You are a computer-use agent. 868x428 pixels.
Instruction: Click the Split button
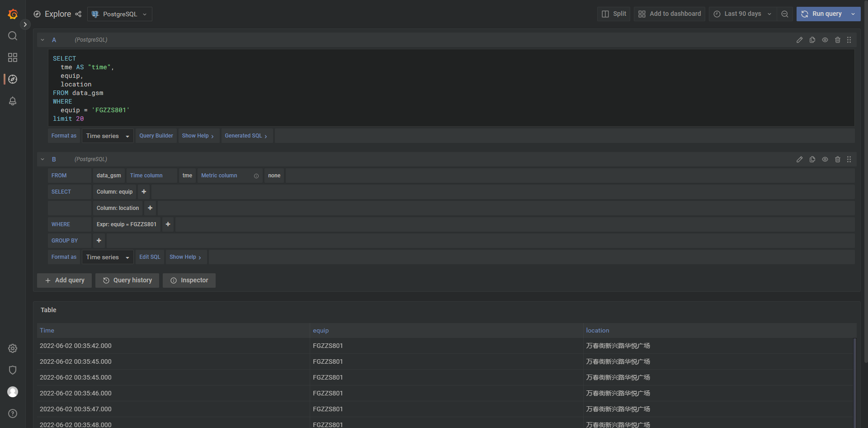[x=613, y=14]
